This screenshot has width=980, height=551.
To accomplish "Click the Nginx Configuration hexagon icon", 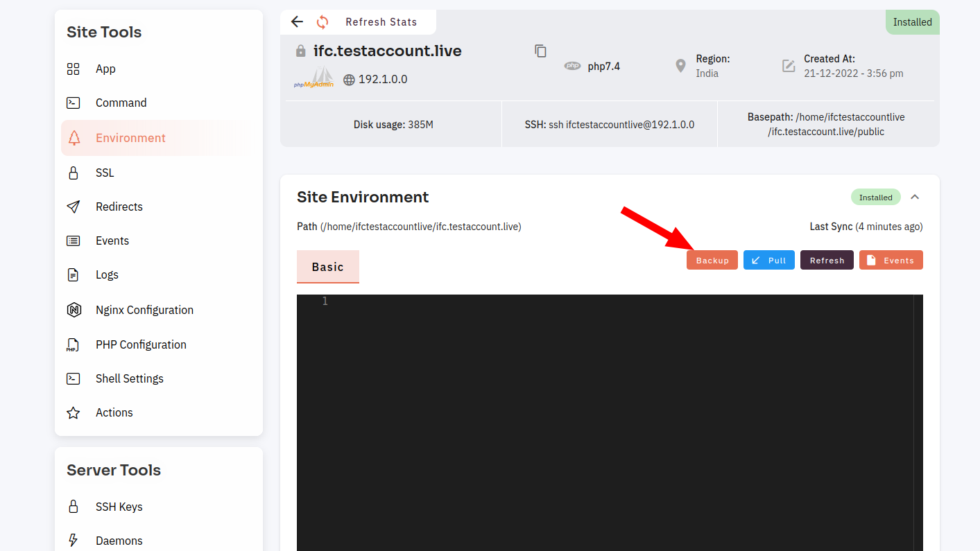I will 74,310.
